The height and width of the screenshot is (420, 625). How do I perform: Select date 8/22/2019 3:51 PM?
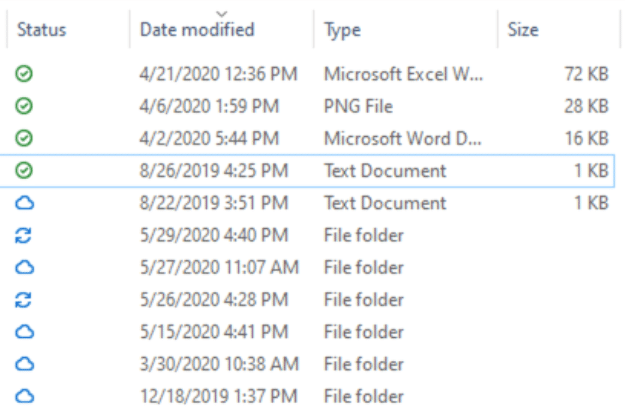(214, 203)
